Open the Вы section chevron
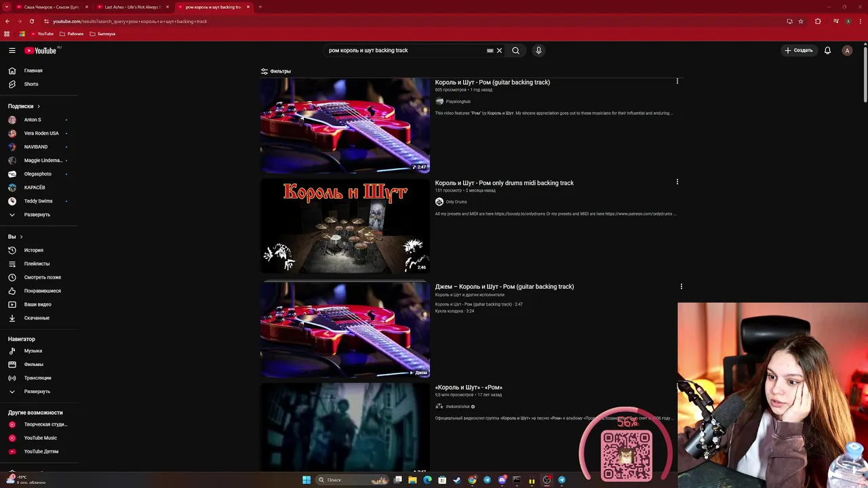The image size is (868, 488). coord(21,237)
